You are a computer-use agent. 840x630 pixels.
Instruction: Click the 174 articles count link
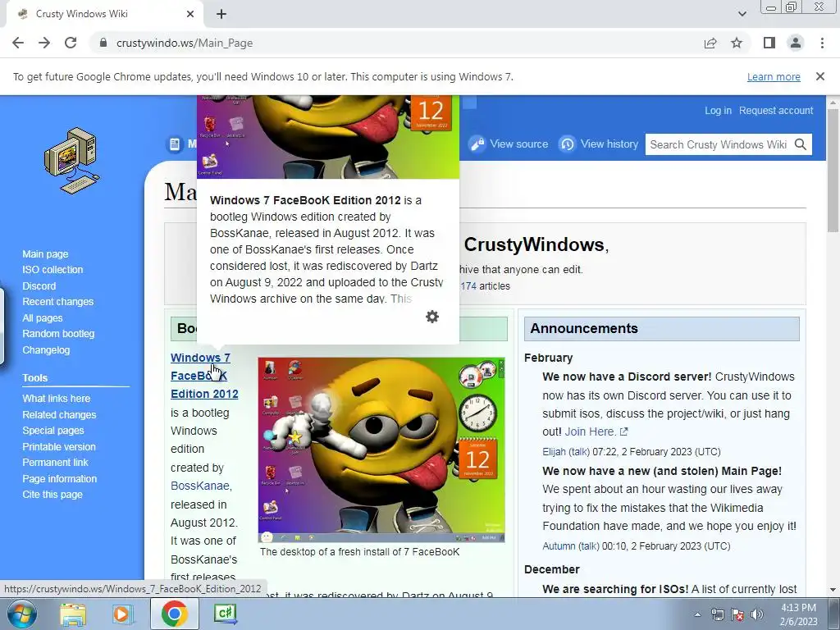[468, 286]
